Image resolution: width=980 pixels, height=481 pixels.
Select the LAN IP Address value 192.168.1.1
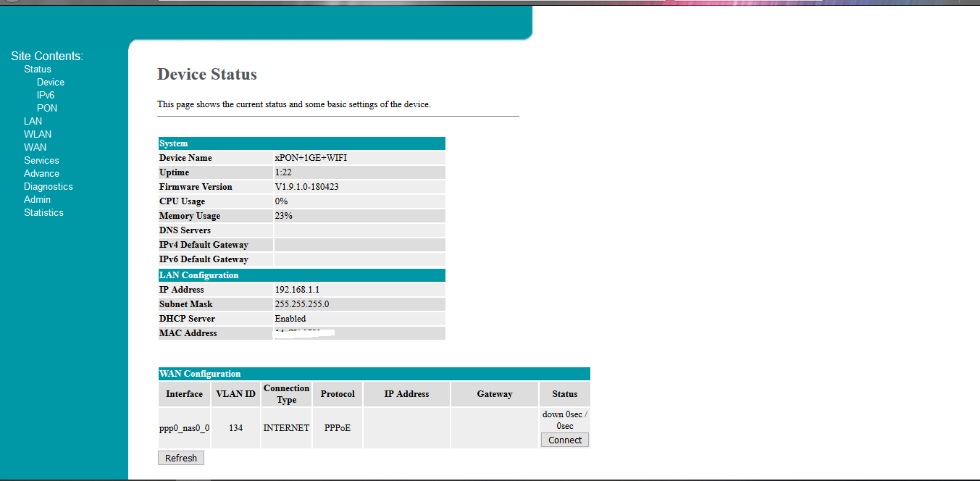pyautogui.click(x=297, y=290)
